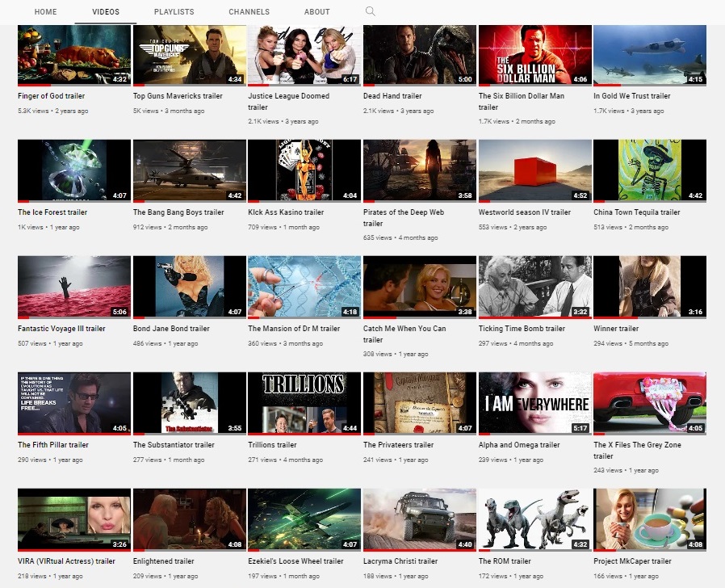Go to the ABOUT tab
The image size is (725, 588).
[316, 12]
